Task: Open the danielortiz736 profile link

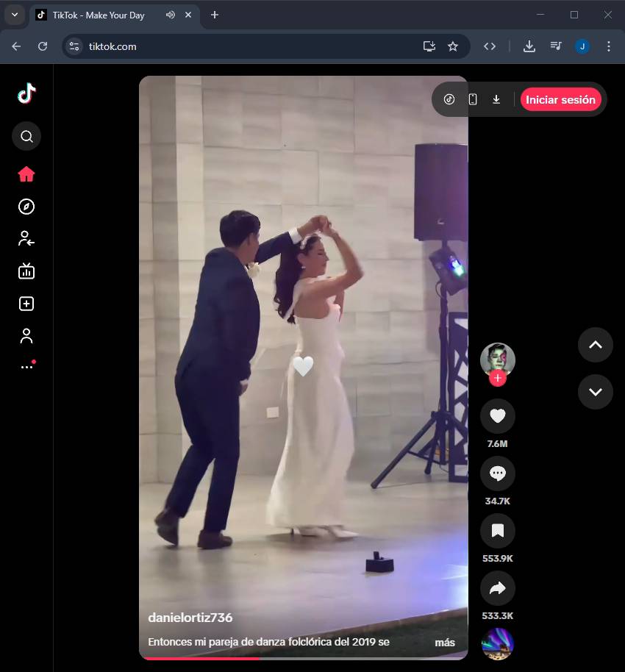Action: click(190, 618)
